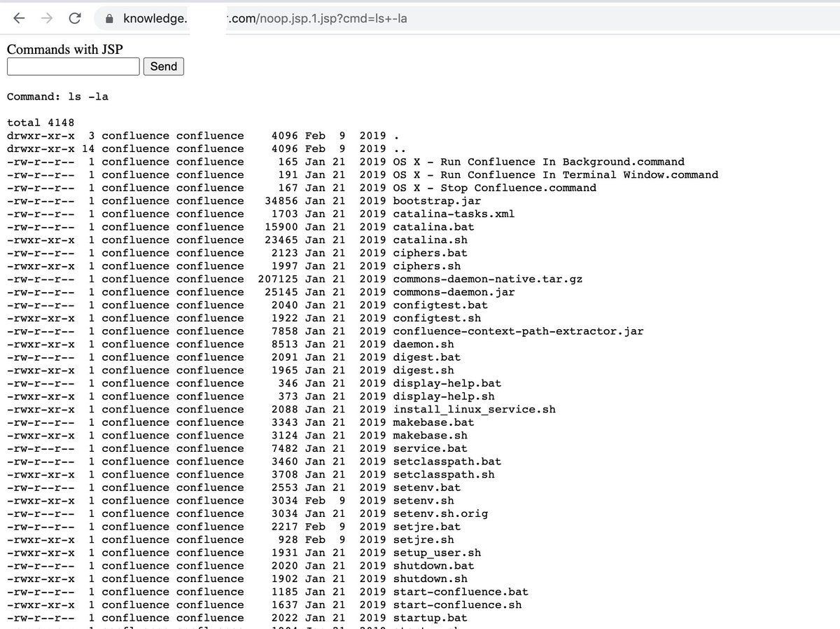Viewport: 840px width, 629px height.
Task: Select the install_linux_service.sh file name
Action: [475, 410]
